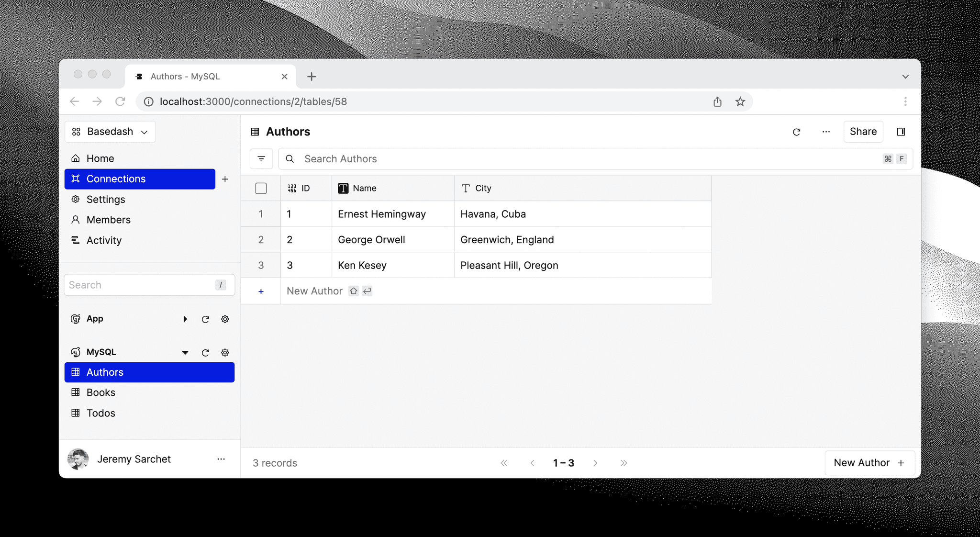Click the ID column type icon
Screen dimensions: 980x537
coord(291,188)
